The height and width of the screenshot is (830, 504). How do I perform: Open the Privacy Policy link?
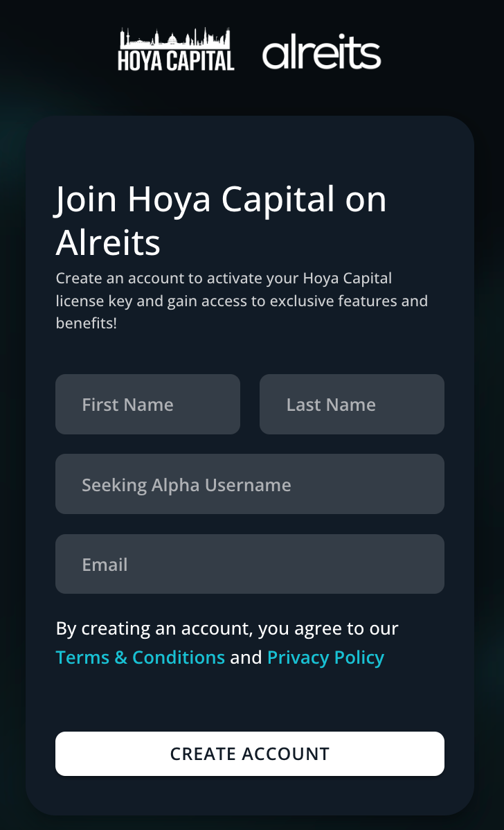click(x=326, y=657)
